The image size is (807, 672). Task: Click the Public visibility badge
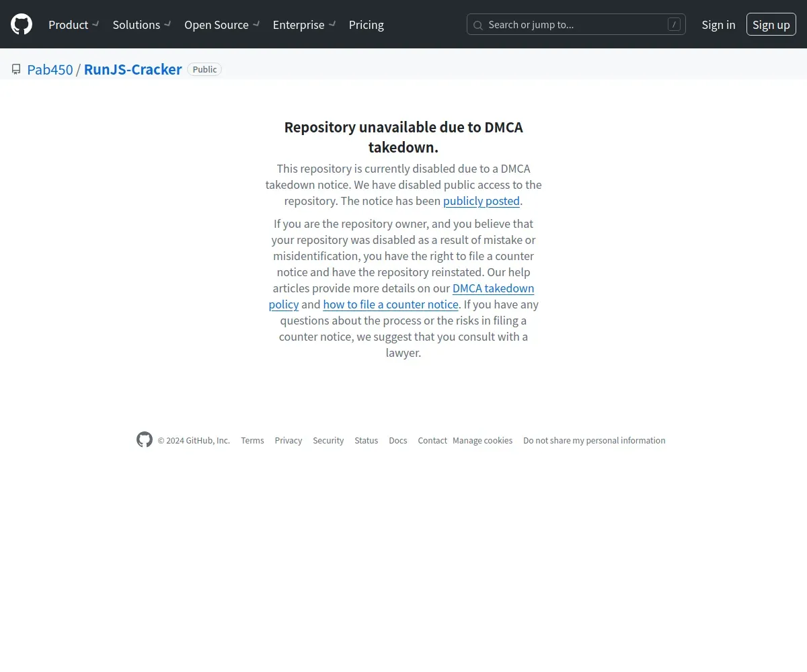204,69
